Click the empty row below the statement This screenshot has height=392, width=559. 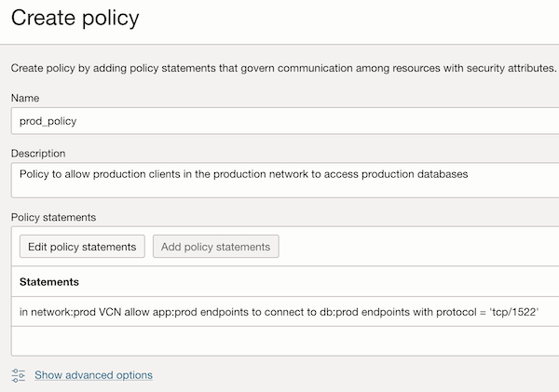tap(279, 341)
